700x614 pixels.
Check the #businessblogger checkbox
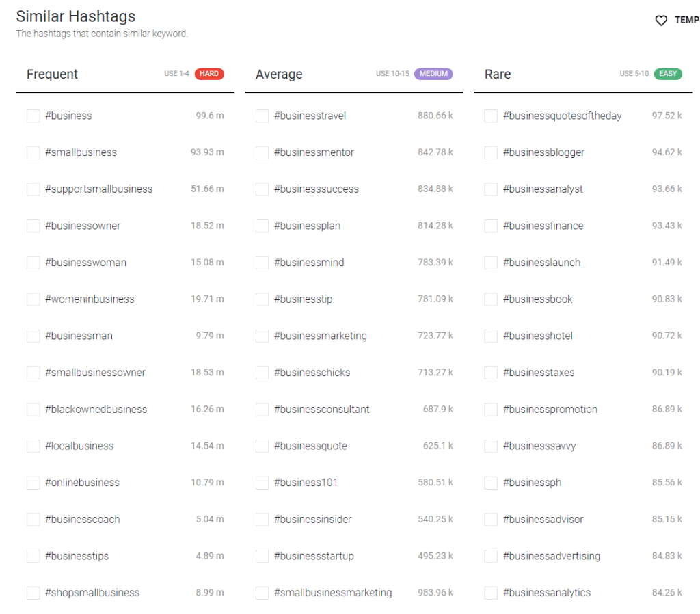(x=491, y=152)
